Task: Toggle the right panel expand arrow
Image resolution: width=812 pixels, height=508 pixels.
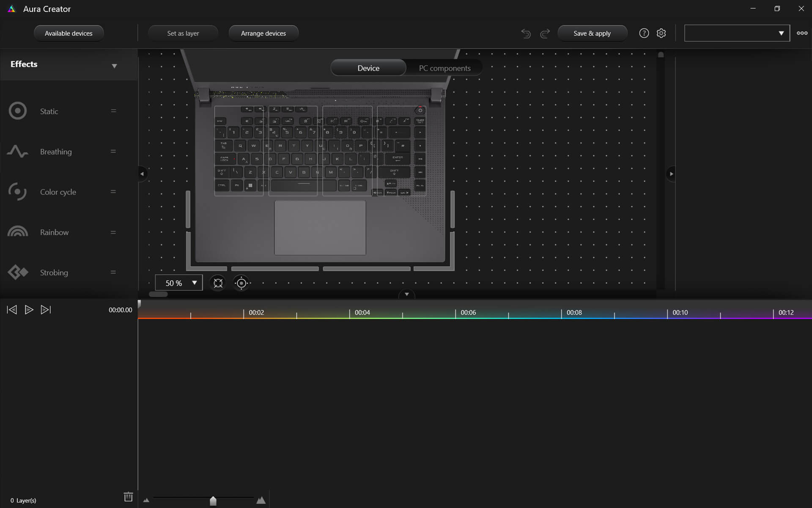Action: pos(670,173)
